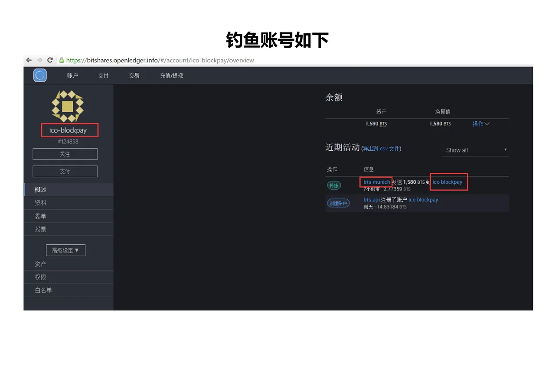
Task: Open 资产 in the sidebar
Action: (x=69, y=264)
